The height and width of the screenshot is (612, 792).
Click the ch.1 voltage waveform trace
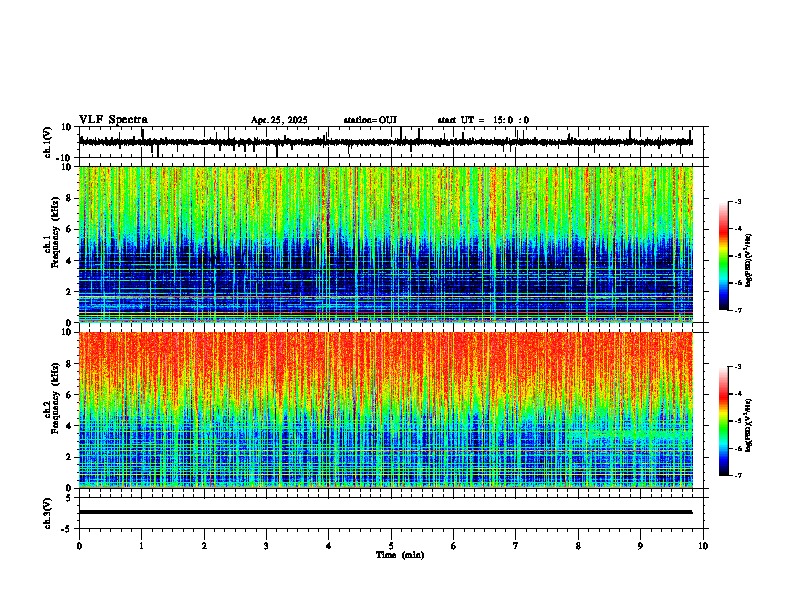[x=386, y=142]
